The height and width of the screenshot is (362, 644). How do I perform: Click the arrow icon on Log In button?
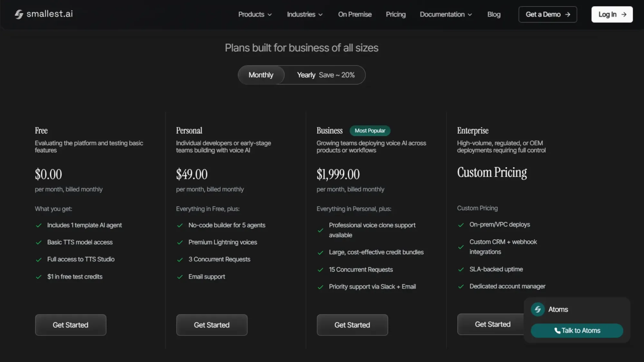624,14
